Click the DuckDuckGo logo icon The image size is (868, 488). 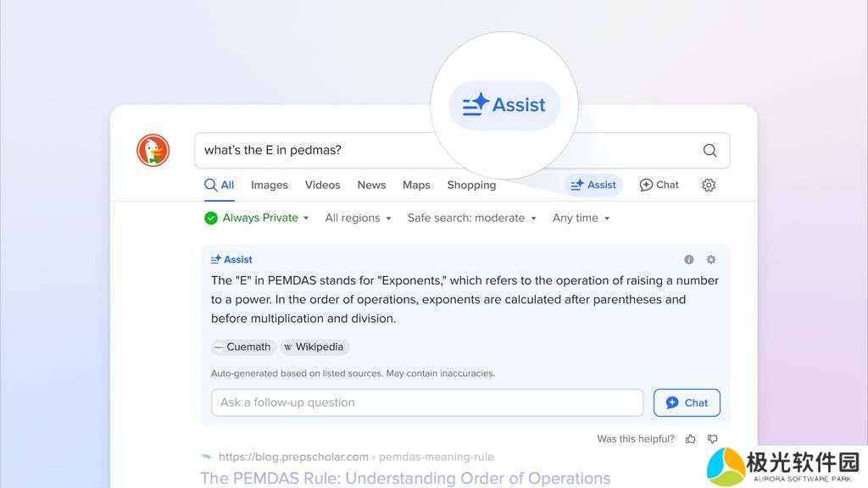(x=153, y=150)
